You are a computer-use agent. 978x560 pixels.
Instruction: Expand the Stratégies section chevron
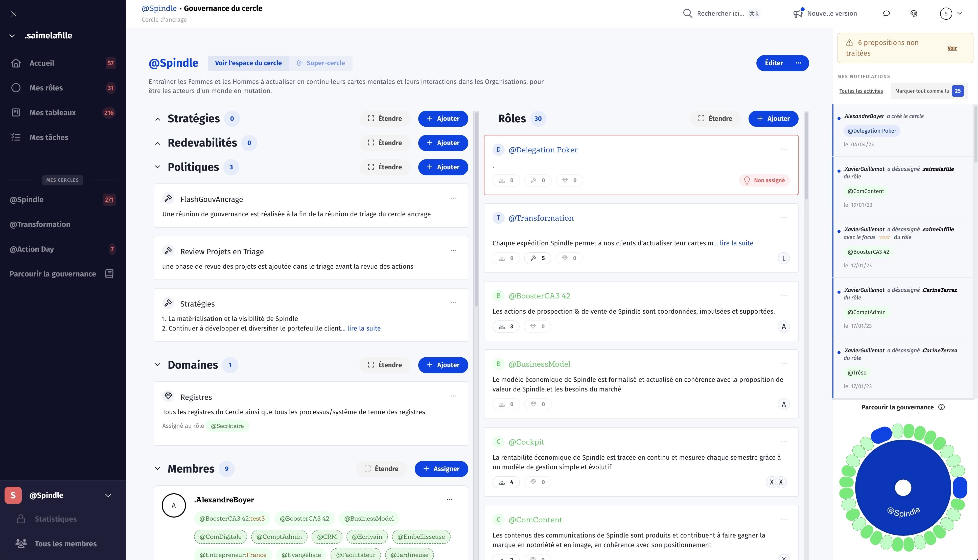point(157,119)
